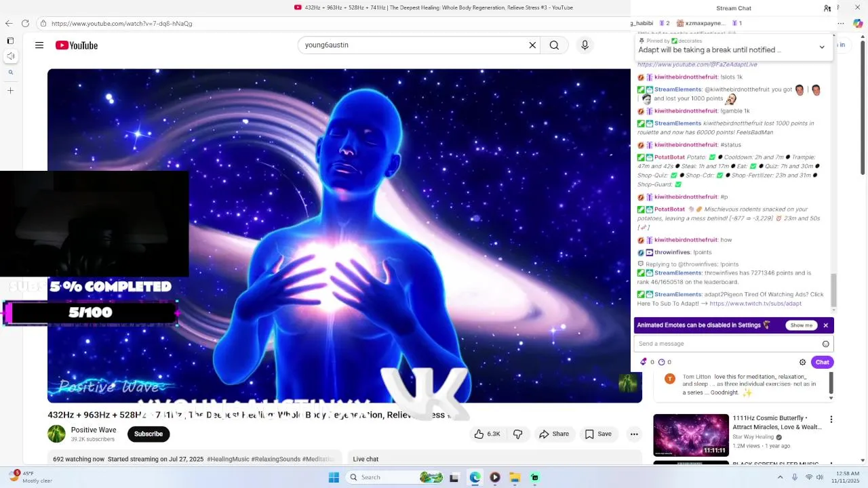Open the #HealingMusic hashtag
The width and height of the screenshot is (868, 488).
pyautogui.click(x=228, y=459)
